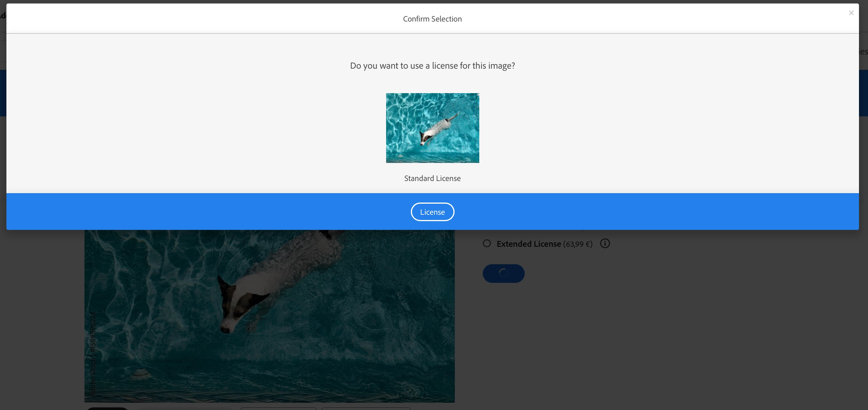Click the partially hidden menu text at the top-right
Viewport: 868px width, 410px height.
(x=864, y=52)
